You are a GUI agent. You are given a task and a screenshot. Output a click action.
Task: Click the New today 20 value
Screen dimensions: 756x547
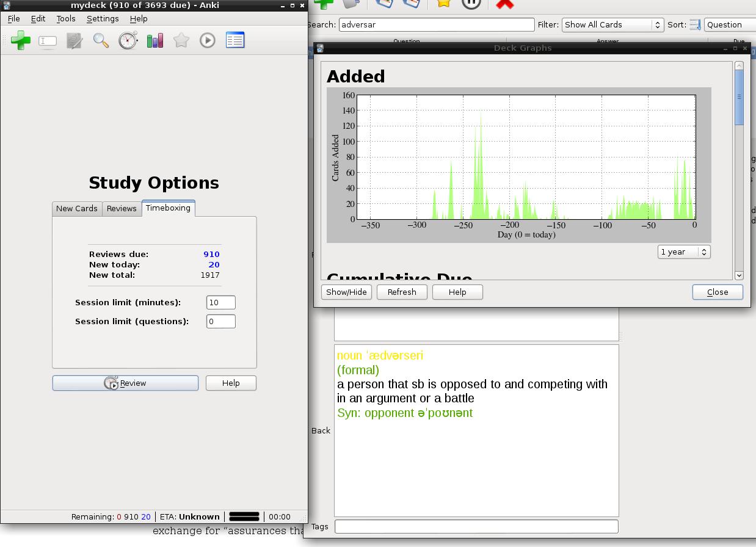click(214, 264)
